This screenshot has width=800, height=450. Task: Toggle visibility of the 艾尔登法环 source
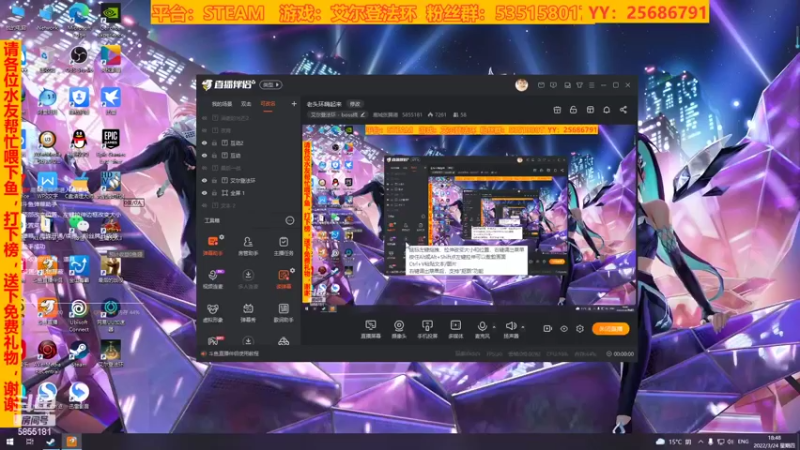click(x=205, y=181)
